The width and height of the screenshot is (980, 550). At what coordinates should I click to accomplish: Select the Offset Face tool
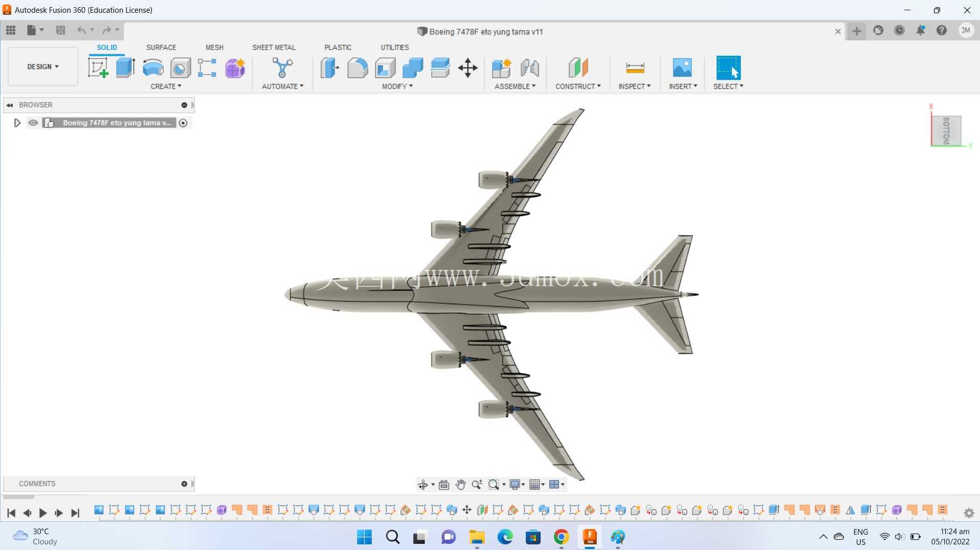440,67
